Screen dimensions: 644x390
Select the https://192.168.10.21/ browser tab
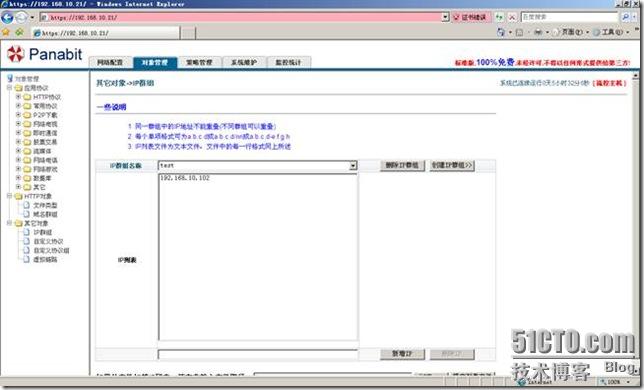coord(105,33)
